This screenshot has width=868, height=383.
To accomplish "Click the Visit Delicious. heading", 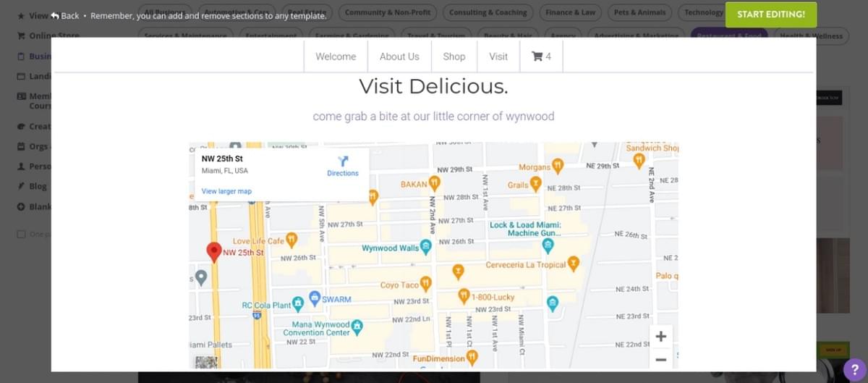I will click(x=433, y=86).
